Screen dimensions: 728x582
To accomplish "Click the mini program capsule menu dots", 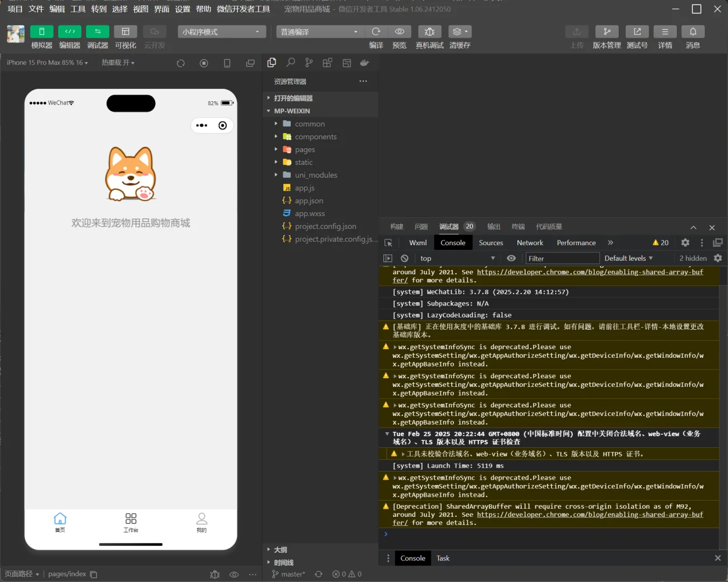I will [x=202, y=126].
